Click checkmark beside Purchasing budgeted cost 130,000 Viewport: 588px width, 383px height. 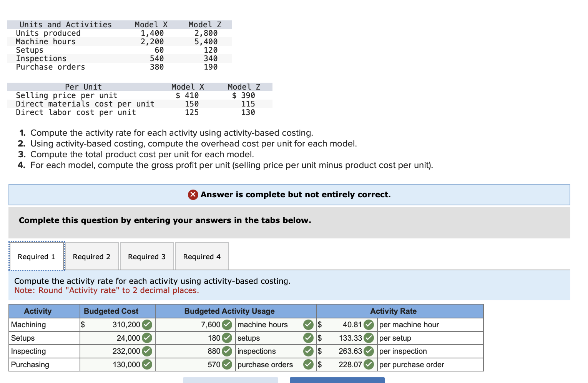(147, 365)
